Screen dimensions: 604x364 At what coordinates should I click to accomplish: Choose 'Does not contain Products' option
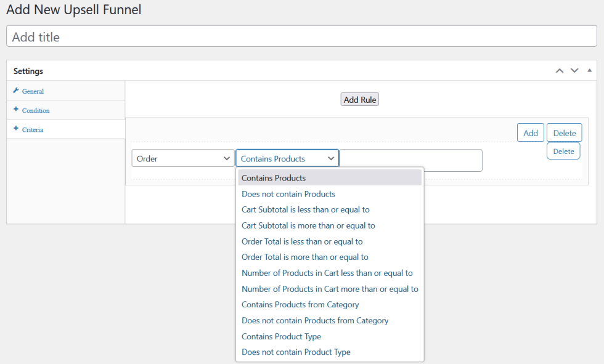click(288, 194)
